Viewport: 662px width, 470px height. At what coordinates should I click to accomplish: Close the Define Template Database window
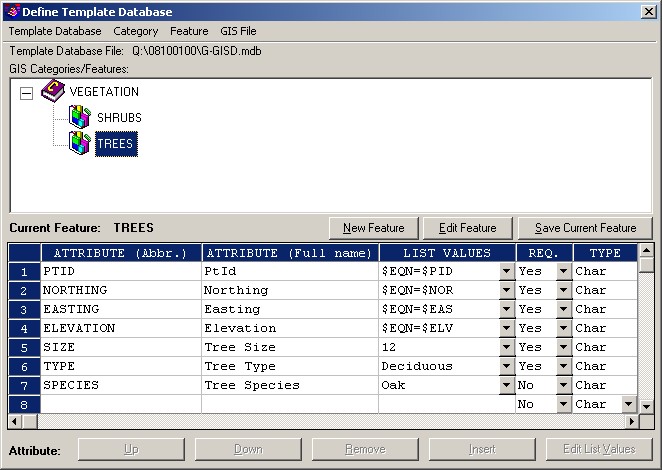click(648, 11)
